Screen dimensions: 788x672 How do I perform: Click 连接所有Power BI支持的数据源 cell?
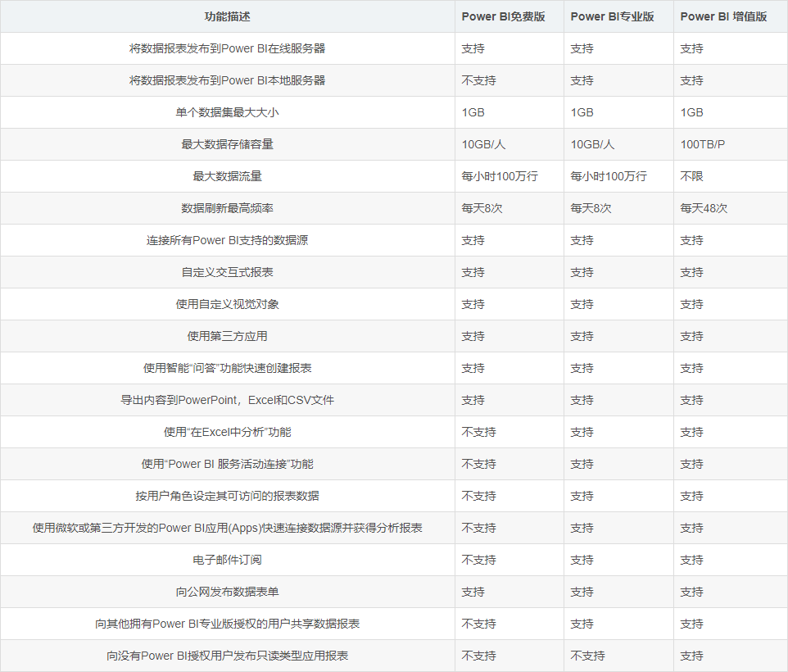(x=227, y=240)
